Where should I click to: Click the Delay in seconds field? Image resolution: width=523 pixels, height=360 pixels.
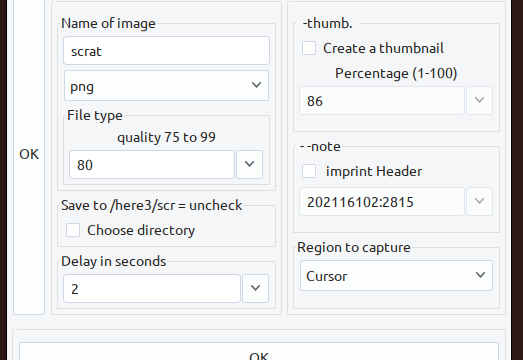[x=152, y=289]
